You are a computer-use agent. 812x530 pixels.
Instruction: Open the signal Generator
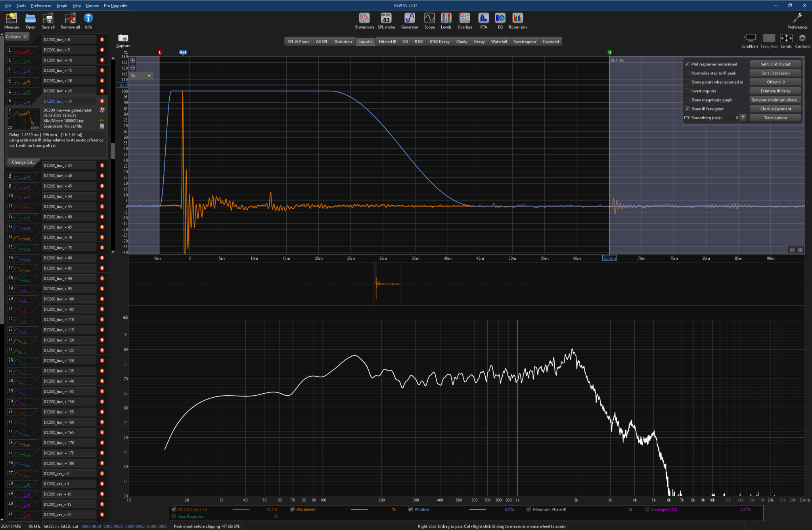[x=410, y=21]
